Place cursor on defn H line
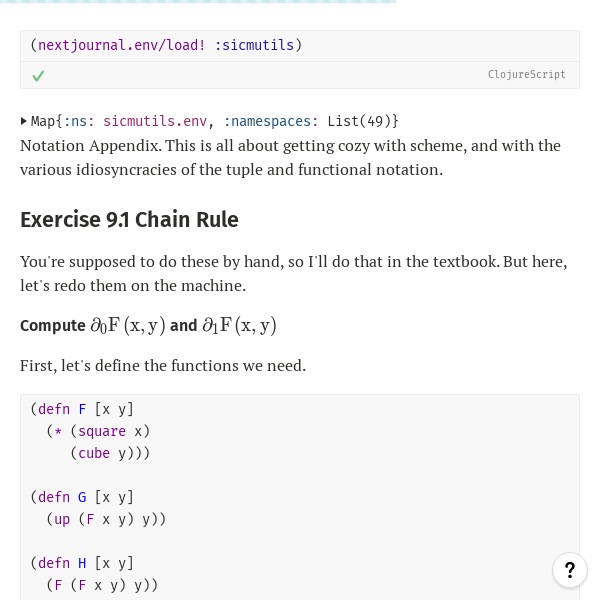Screen dimensions: 600x600 82,563
